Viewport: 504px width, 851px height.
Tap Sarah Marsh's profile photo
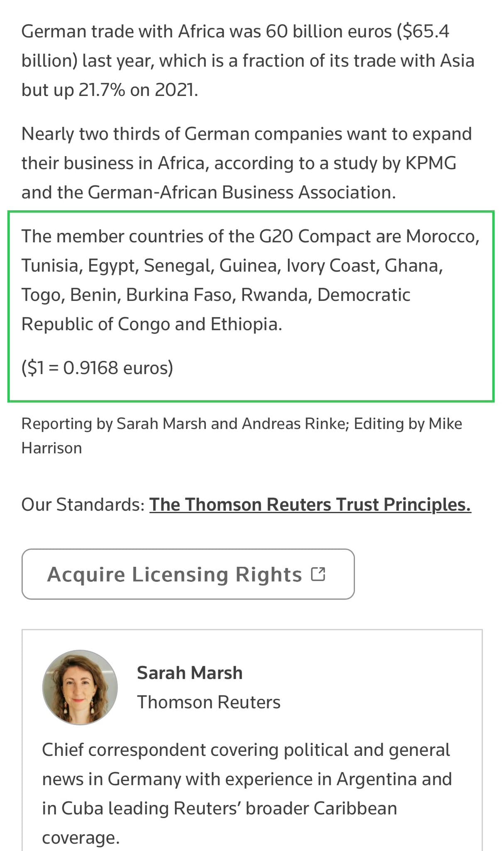80,687
